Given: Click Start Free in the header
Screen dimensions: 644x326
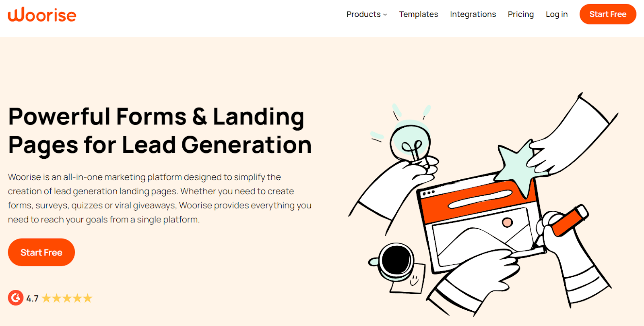Looking at the screenshot, I should pyautogui.click(x=608, y=14).
